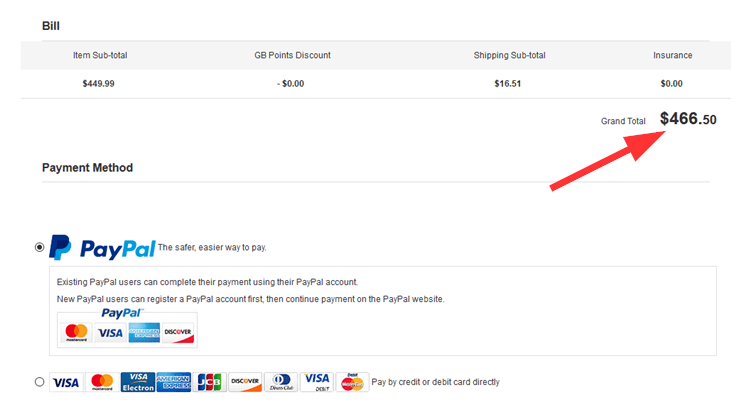Click the Visa Electron card icon
The width and height of the screenshot is (750, 404).
(x=138, y=382)
